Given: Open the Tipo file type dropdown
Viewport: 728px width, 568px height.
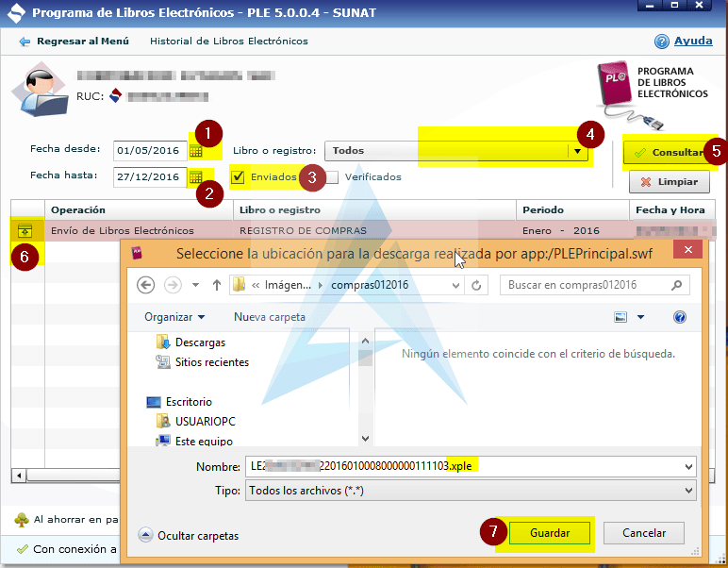Looking at the screenshot, I should [688, 491].
